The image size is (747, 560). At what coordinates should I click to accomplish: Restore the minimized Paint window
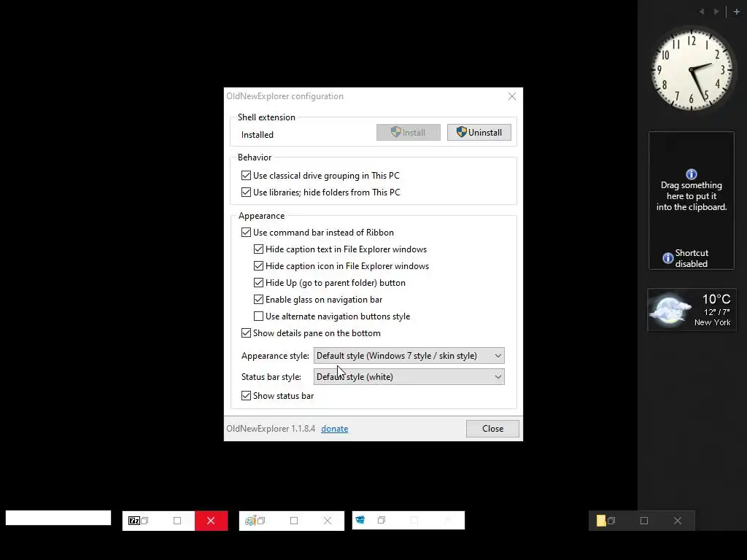point(261,521)
